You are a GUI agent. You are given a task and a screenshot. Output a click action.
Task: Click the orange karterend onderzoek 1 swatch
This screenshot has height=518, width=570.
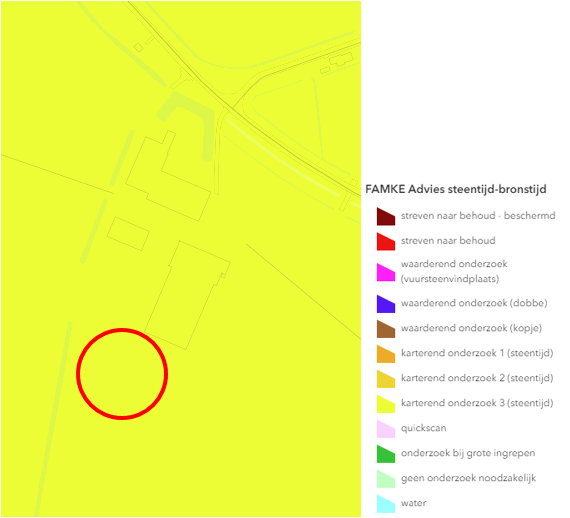click(386, 354)
